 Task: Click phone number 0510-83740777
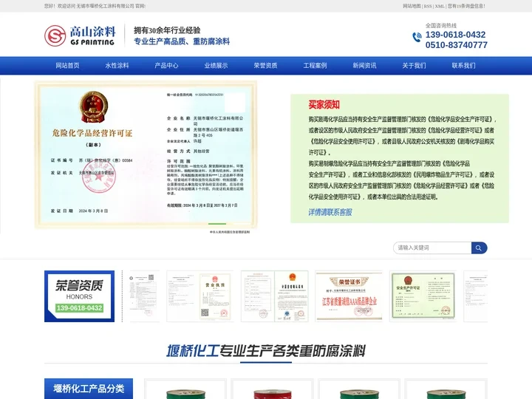457,45
